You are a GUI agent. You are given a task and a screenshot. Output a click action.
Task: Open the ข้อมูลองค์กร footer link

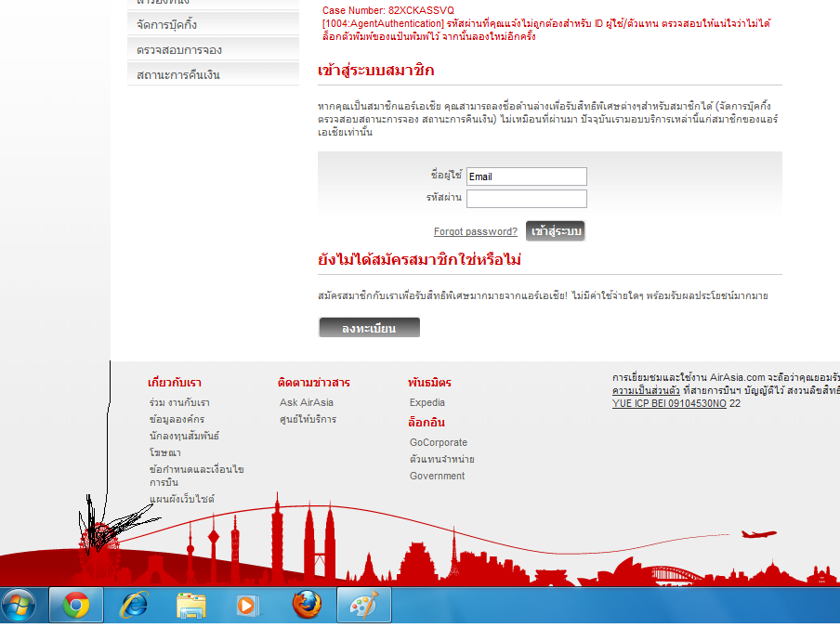click(177, 419)
